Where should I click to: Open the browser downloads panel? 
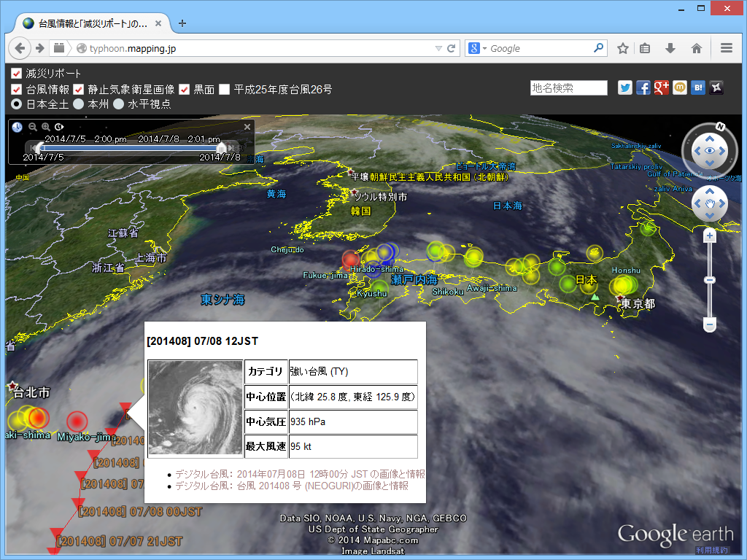coord(670,48)
